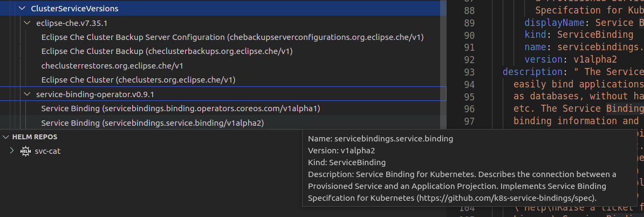This screenshot has width=644, height=217.
Task: Click the HELM REPOS panel header title
Action: click(35, 137)
